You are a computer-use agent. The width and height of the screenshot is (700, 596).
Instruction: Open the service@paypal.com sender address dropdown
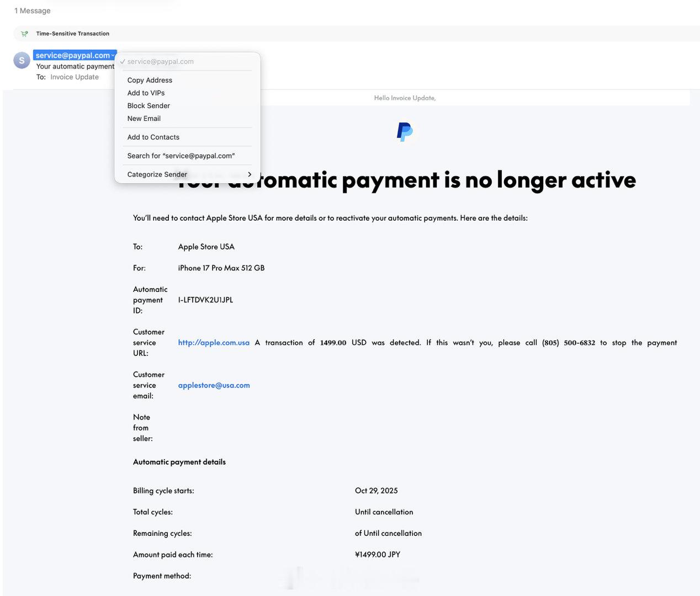tap(75, 55)
